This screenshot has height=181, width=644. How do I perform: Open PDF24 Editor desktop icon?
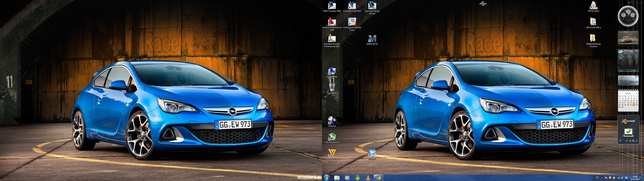coord(593,6)
